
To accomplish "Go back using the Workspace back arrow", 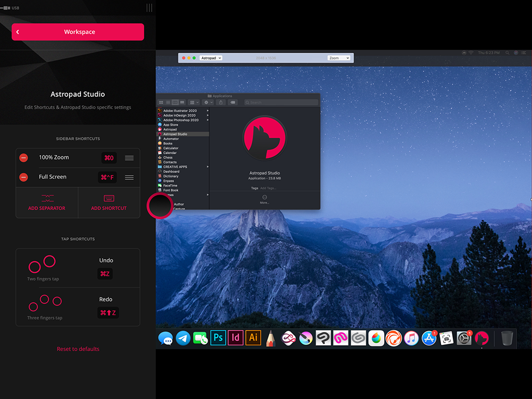I will 18,32.
